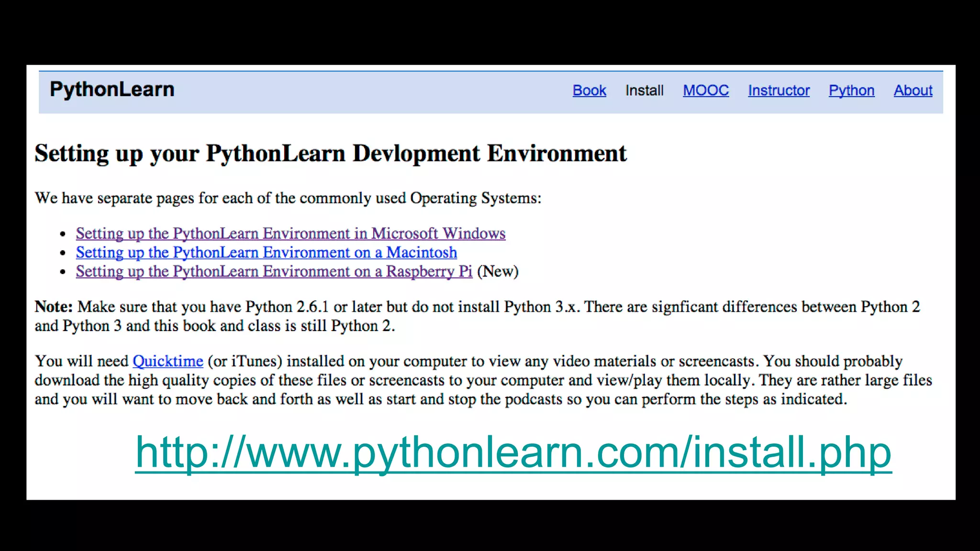Image resolution: width=980 pixels, height=551 pixels.
Task: Click the PythonLearn site title
Action: pos(112,90)
